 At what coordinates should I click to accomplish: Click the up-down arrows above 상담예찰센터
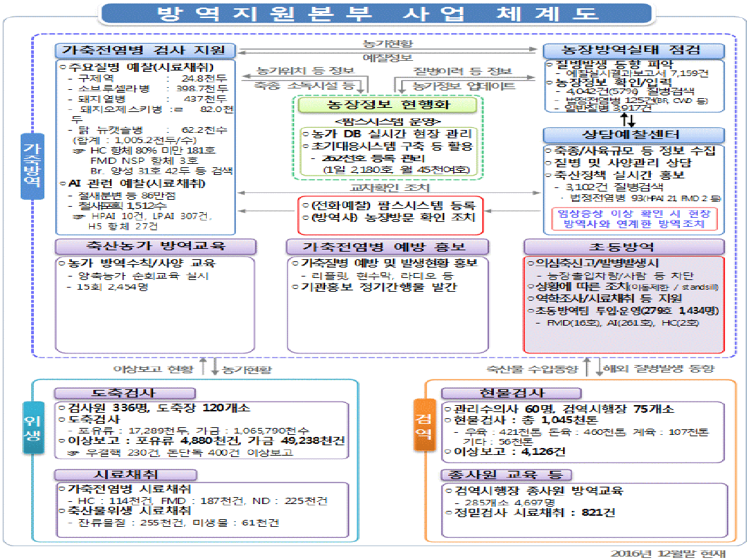[x=632, y=119]
